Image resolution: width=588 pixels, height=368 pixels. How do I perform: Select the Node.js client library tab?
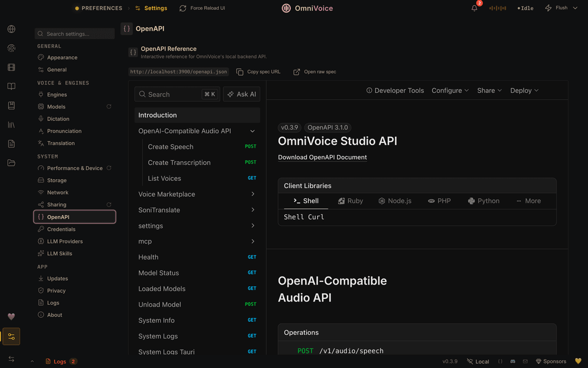[395, 201]
